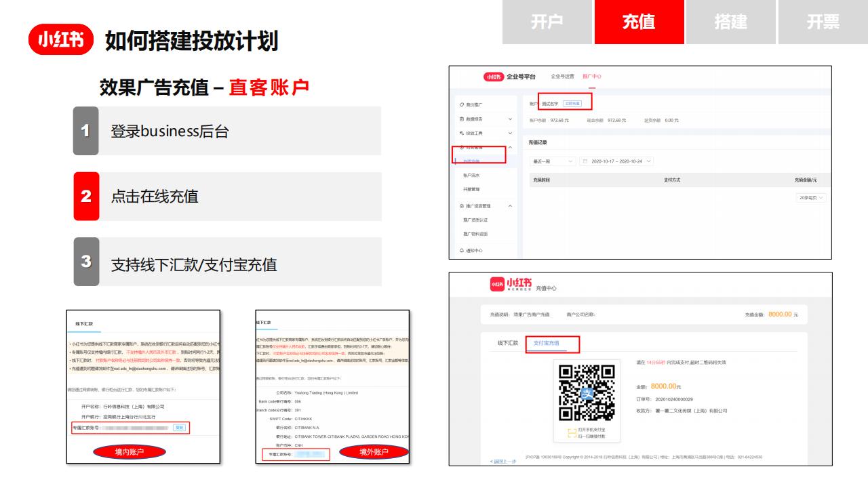Switch to the 开票 slide tab
868x488 pixels.
823,22
